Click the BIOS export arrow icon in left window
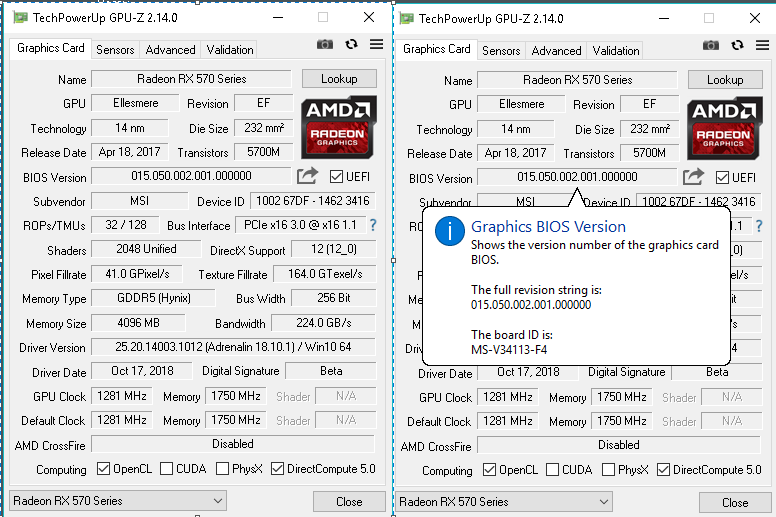This screenshot has height=517, width=776. pos(307,176)
